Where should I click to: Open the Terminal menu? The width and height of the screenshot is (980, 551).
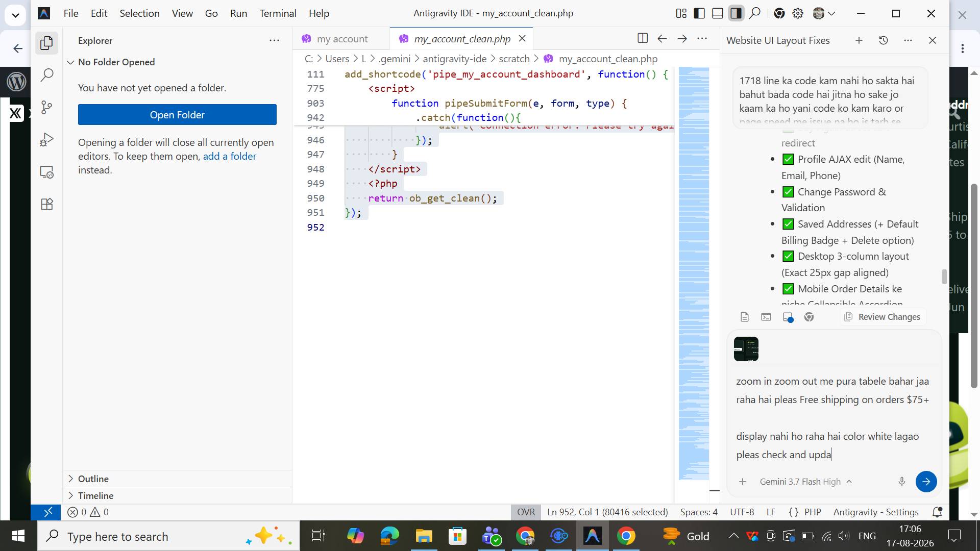(278, 13)
